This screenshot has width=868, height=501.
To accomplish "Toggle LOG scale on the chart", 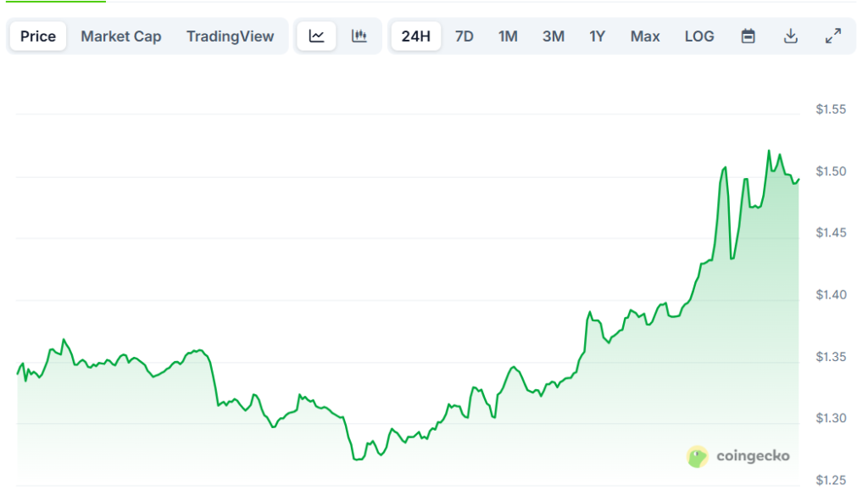I will point(699,36).
